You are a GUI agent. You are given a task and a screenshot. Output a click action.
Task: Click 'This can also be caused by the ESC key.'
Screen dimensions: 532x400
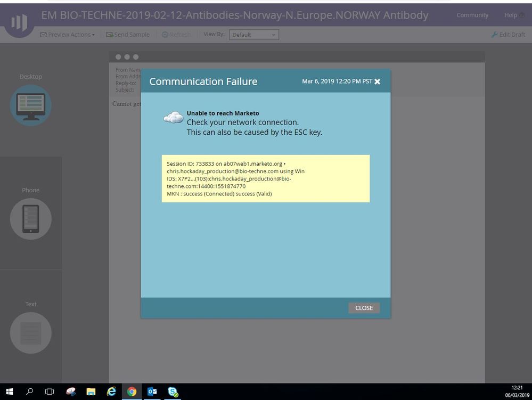click(x=254, y=132)
